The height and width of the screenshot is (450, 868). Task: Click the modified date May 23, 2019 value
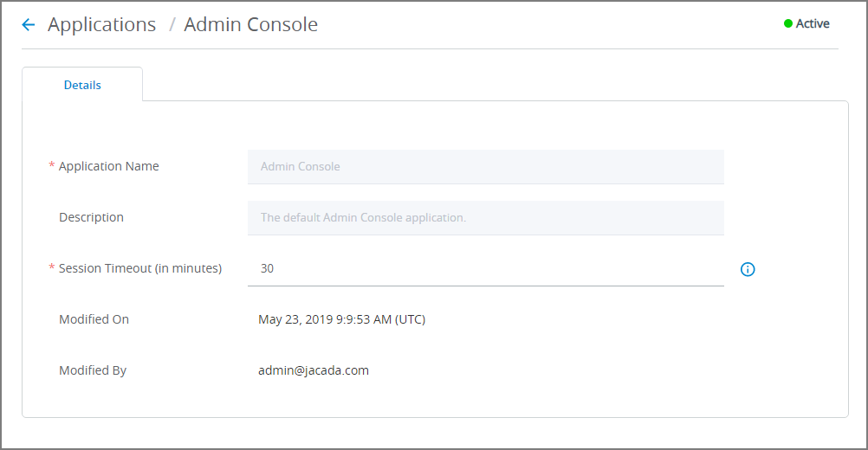pos(341,319)
